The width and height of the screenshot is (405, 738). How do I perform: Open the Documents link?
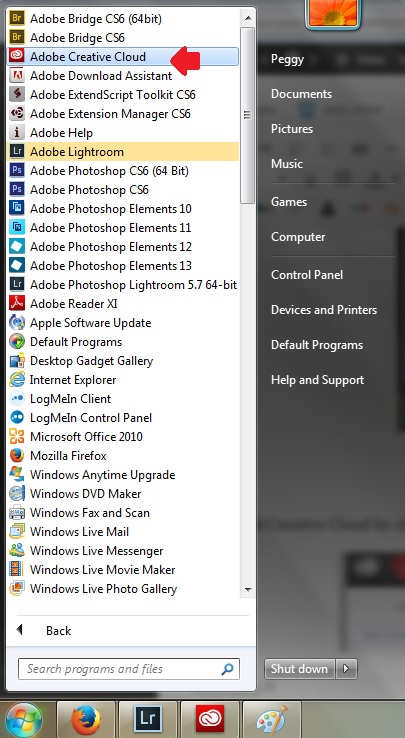[x=301, y=94]
